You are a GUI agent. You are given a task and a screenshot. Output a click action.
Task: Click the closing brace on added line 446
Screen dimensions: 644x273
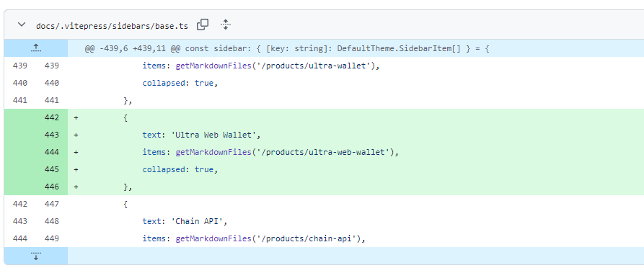click(128, 187)
